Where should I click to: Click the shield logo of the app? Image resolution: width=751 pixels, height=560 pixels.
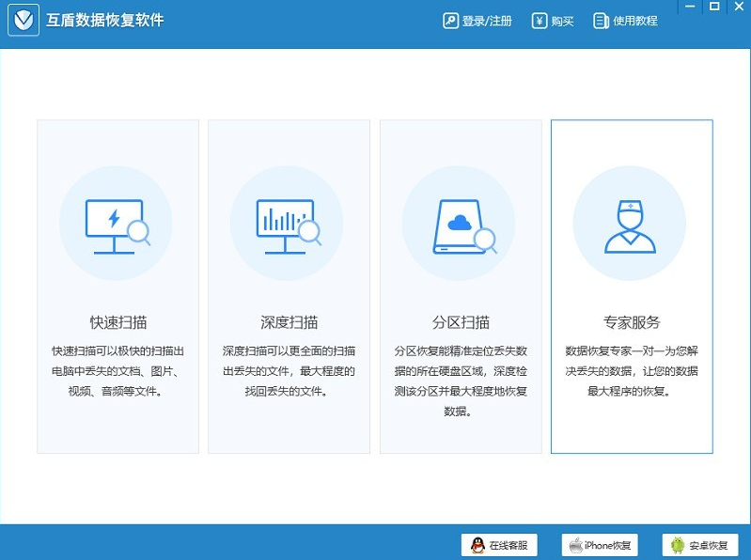pos(23,21)
